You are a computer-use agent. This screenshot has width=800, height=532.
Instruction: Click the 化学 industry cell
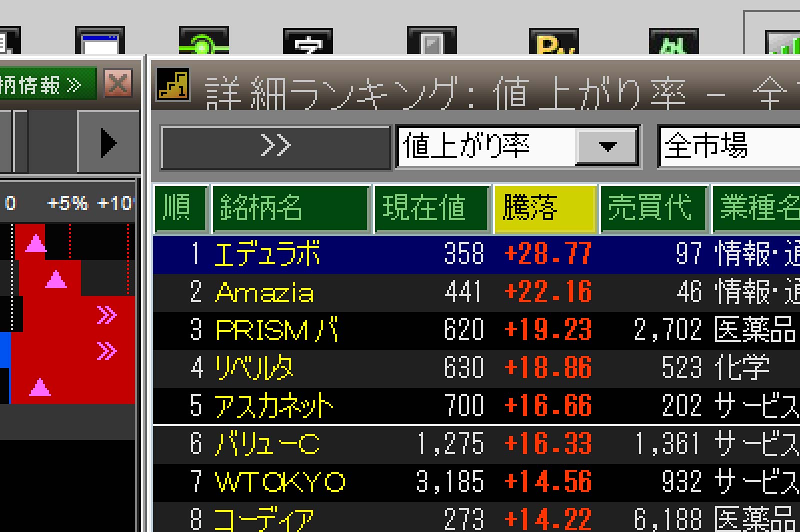[742, 367]
